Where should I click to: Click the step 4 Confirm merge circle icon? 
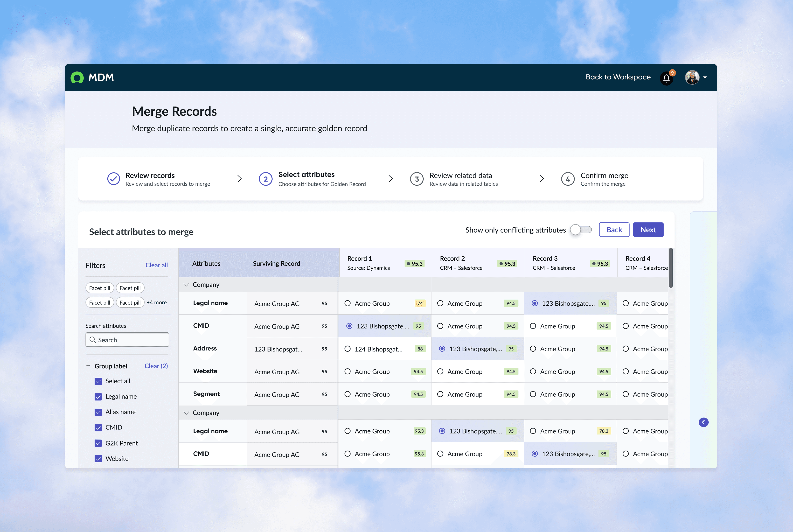(x=568, y=179)
